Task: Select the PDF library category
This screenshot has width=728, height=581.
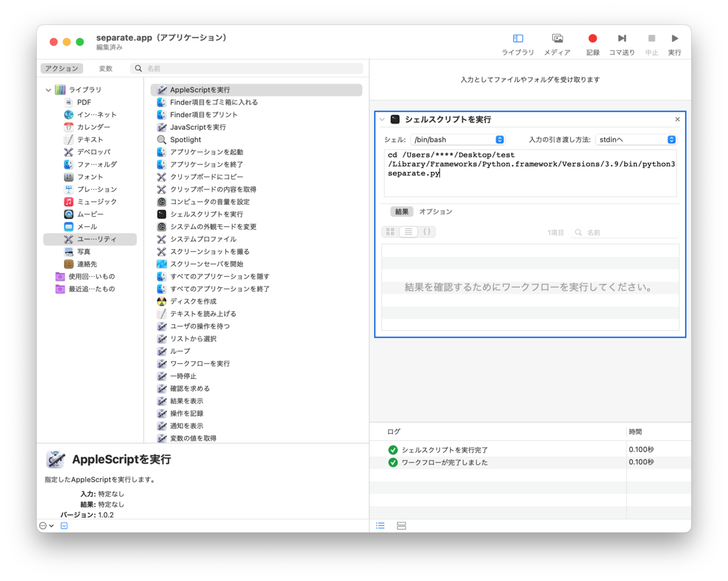Action: click(x=84, y=102)
